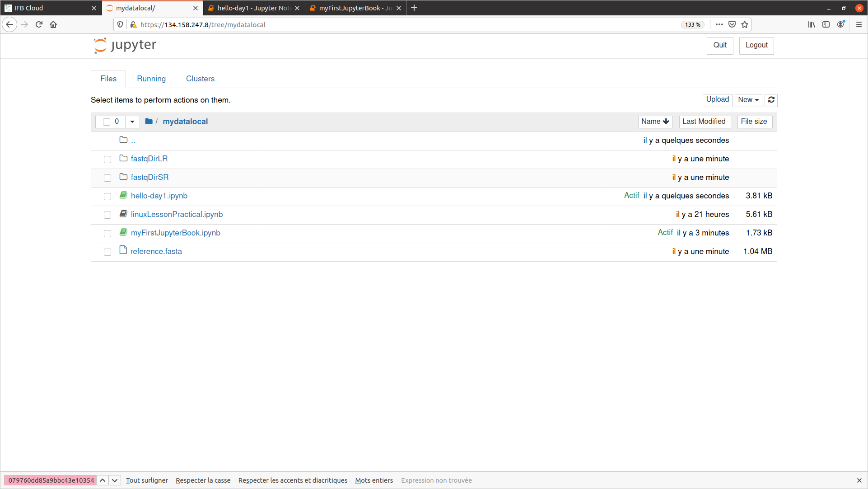Open the Firefox hamburger menu

[x=859, y=24]
